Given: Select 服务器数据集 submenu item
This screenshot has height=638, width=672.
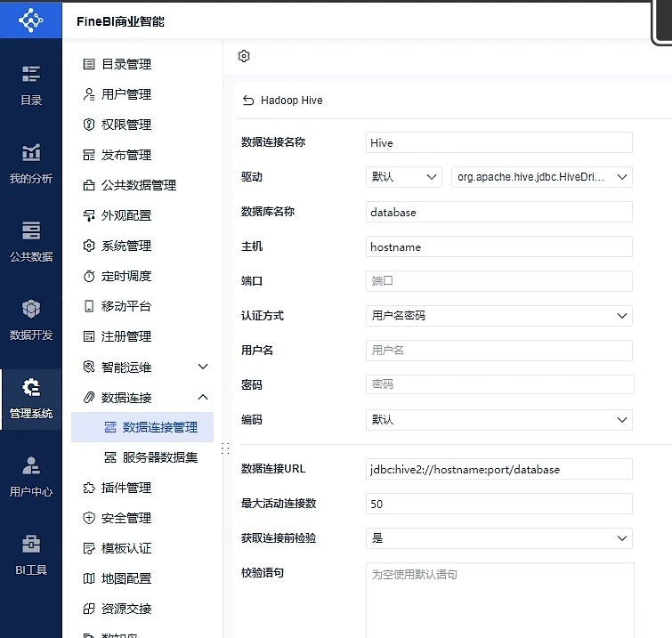Looking at the screenshot, I should click(x=142, y=457).
